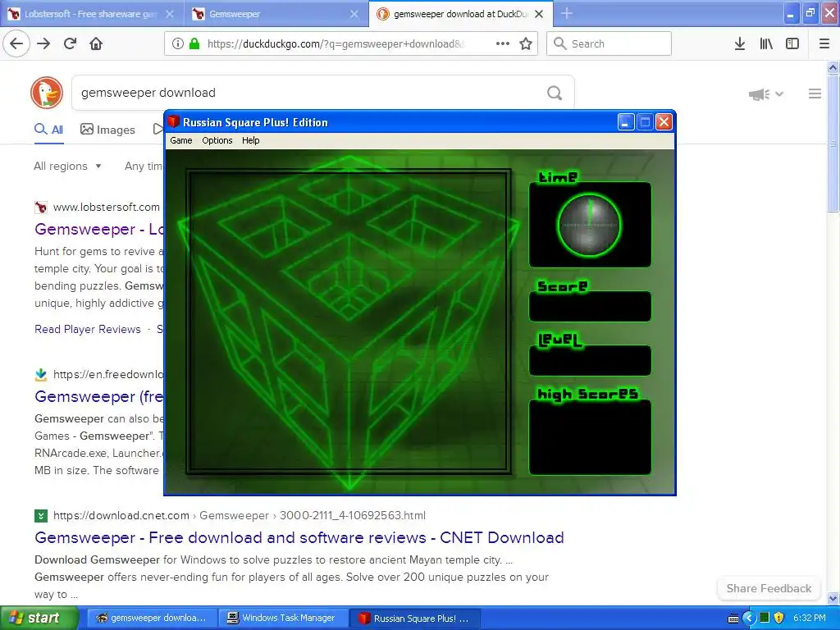The height and width of the screenshot is (630, 840).
Task: Select the All results tab
Action: point(48,130)
